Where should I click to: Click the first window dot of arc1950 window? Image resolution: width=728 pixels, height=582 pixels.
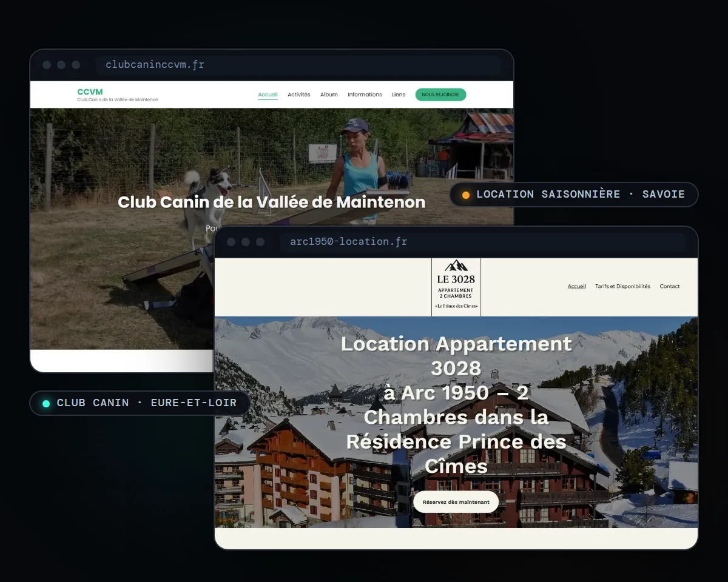click(x=231, y=242)
